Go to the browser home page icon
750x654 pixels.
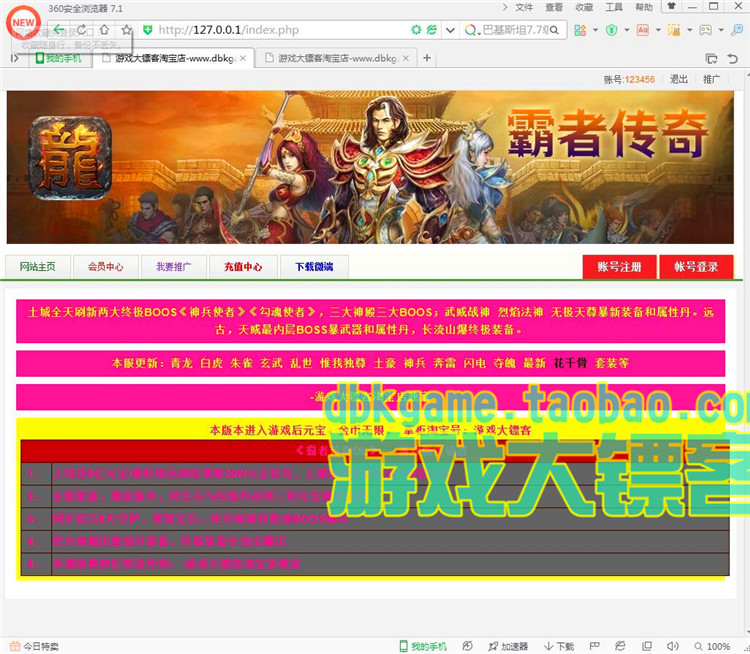point(104,30)
